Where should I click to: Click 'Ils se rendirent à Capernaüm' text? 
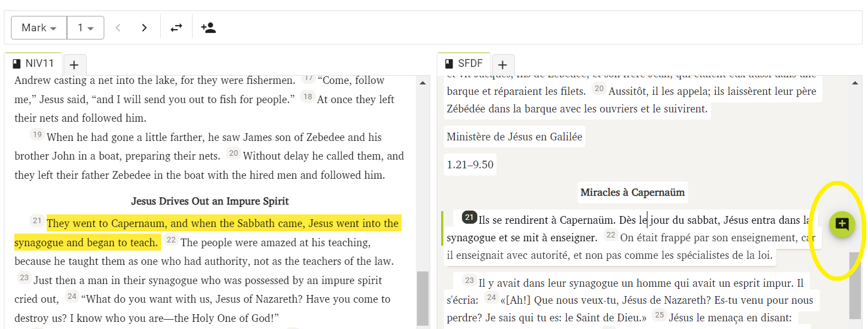tap(546, 220)
